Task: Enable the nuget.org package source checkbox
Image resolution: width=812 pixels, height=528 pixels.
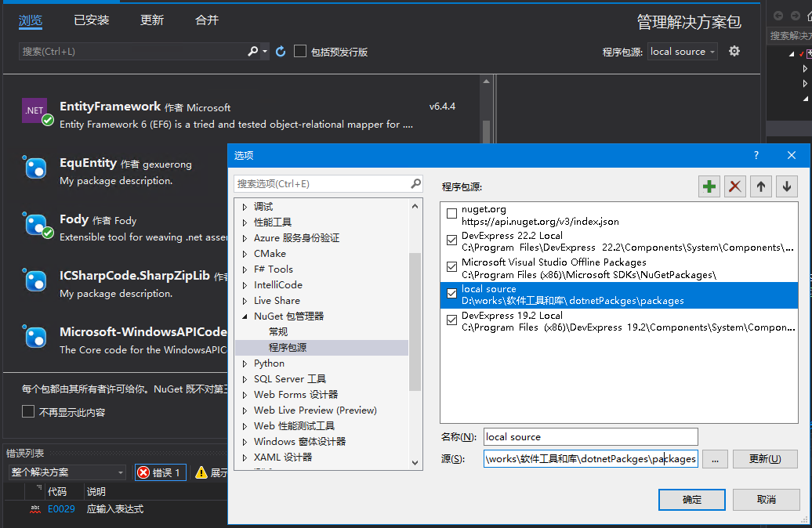Action: tap(451, 213)
